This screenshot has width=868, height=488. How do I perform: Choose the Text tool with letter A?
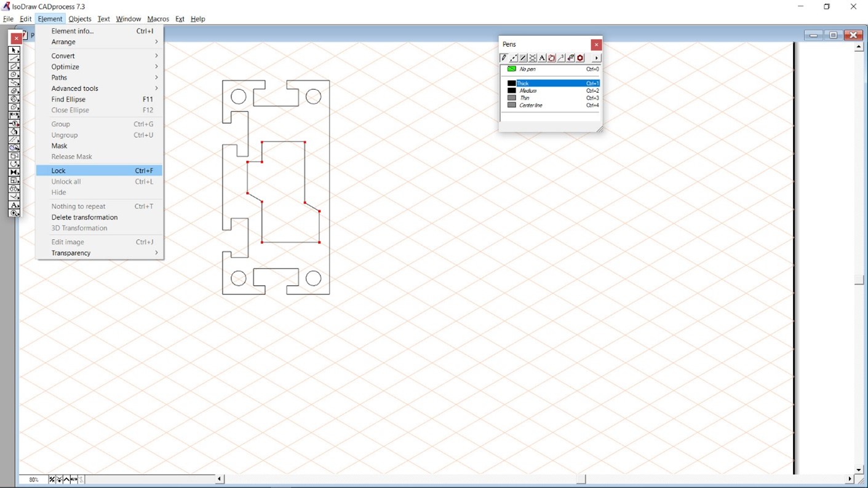tap(14, 205)
